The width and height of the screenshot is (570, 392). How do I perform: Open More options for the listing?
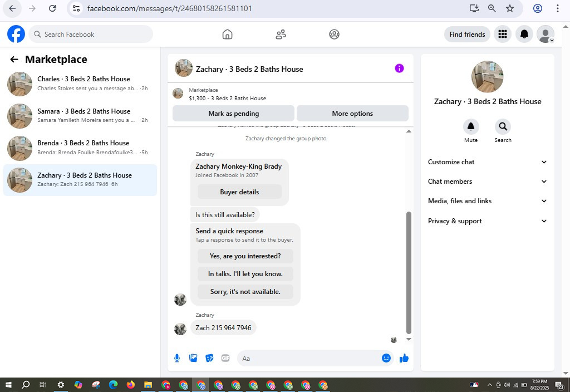point(352,114)
